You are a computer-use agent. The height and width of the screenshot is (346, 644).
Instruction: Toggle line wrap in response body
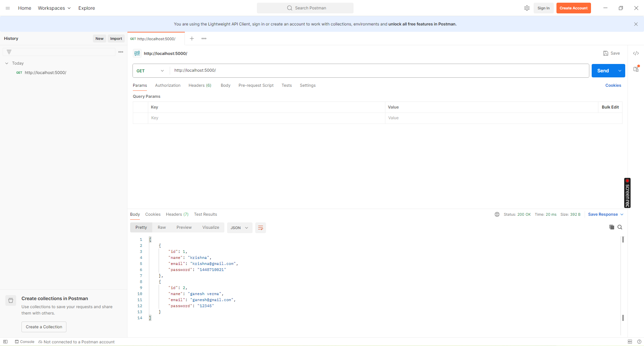tap(261, 228)
